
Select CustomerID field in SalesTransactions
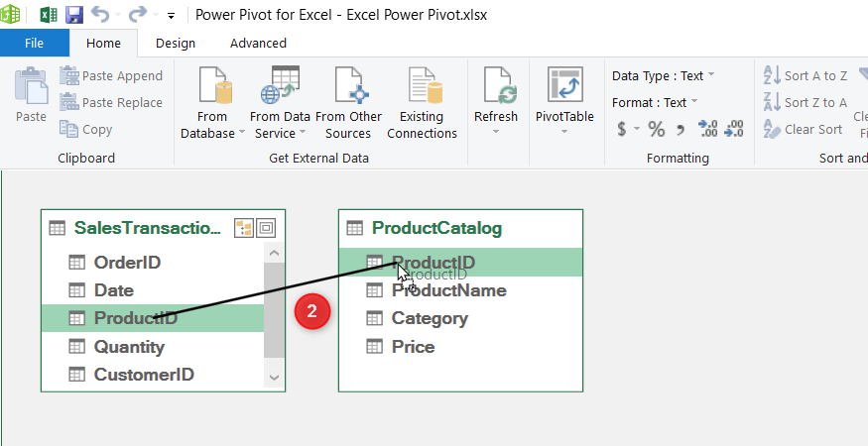click(153, 375)
